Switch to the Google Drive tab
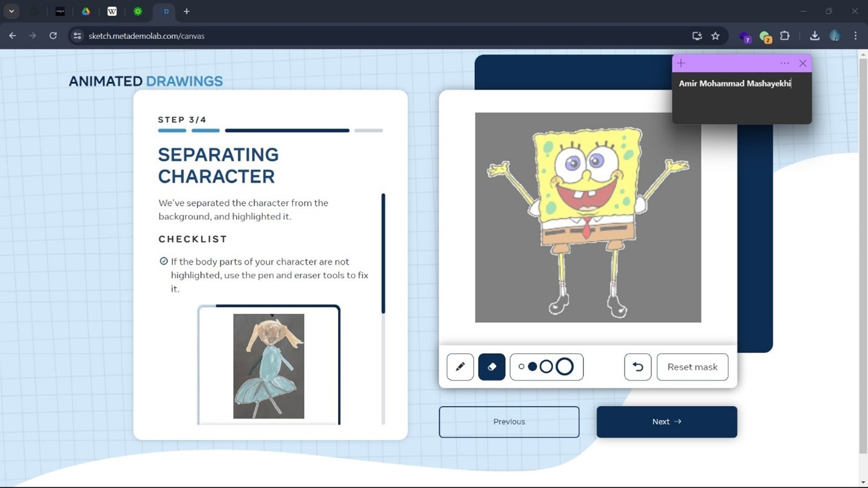The width and height of the screenshot is (868, 488). pyautogui.click(x=86, y=11)
